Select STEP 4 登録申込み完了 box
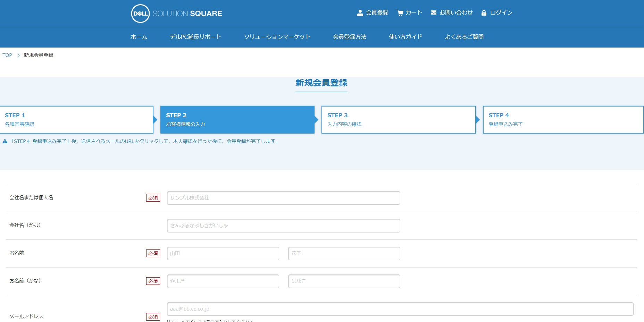The height and width of the screenshot is (322, 644). coord(563,120)
